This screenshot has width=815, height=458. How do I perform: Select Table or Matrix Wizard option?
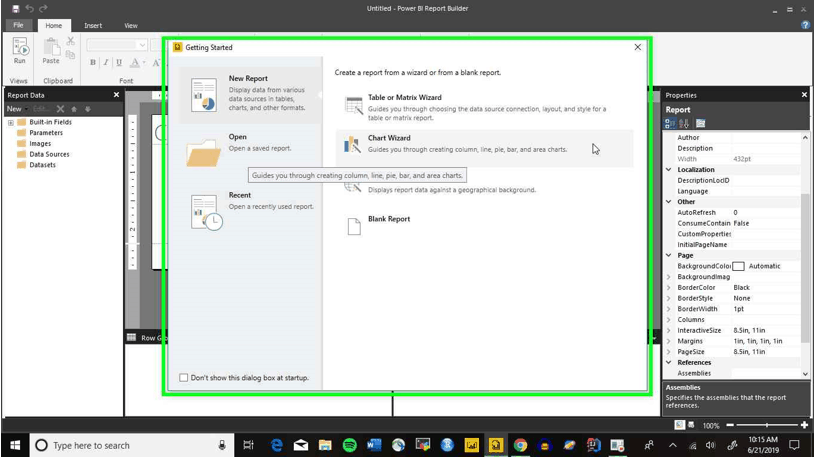484,107
